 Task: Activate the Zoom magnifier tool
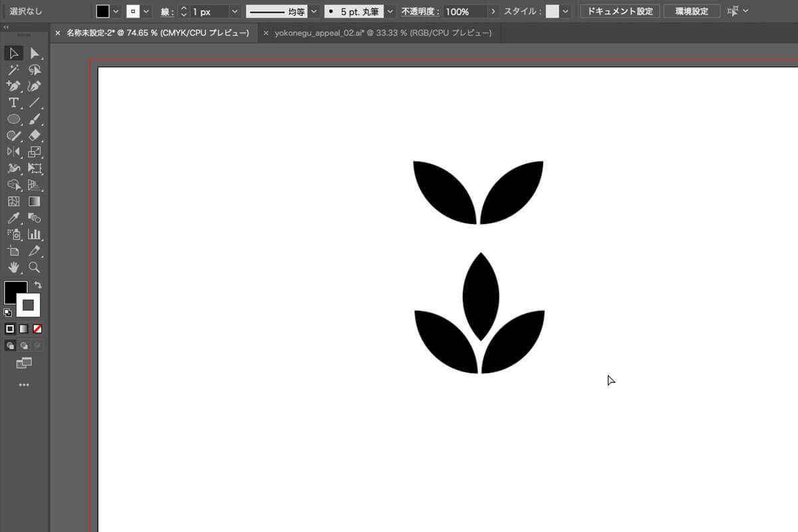click(x=35, y=267)
